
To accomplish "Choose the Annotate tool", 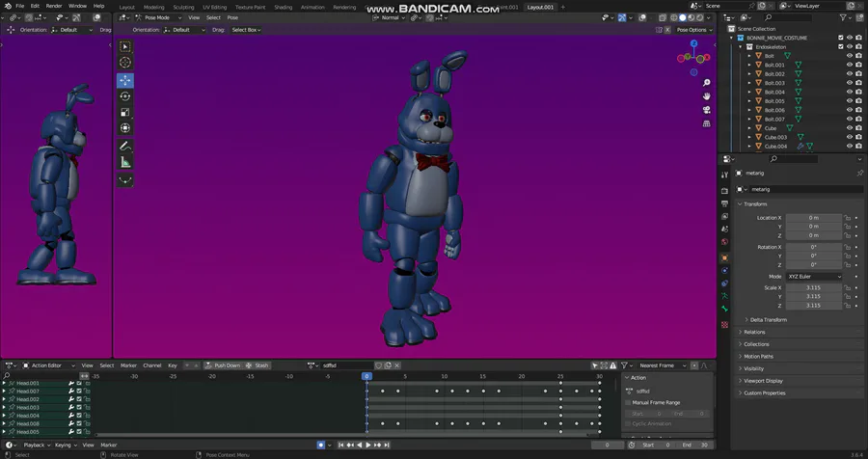I will [x=125, y=147].
